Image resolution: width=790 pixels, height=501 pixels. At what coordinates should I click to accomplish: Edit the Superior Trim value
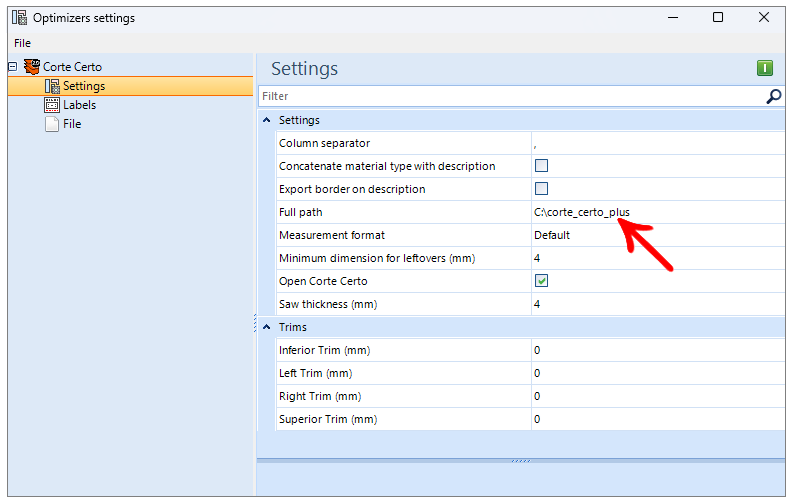[658, 419]
